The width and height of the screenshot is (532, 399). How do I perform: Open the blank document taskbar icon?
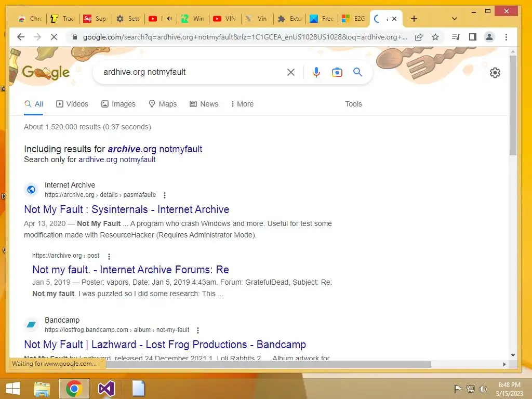tap(138, 389)
